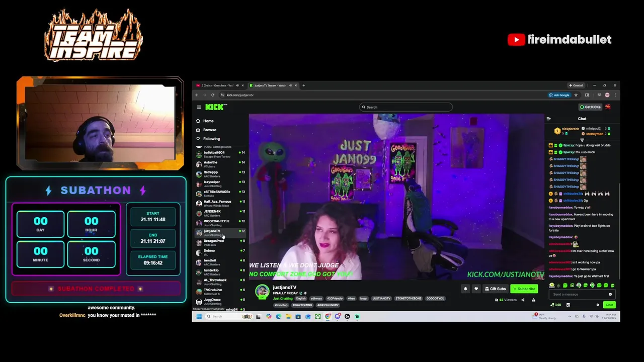The height and width of the screenshot is (362, 644).
Task: Open emote picker in chat input
Action: [x=610, y=295]
